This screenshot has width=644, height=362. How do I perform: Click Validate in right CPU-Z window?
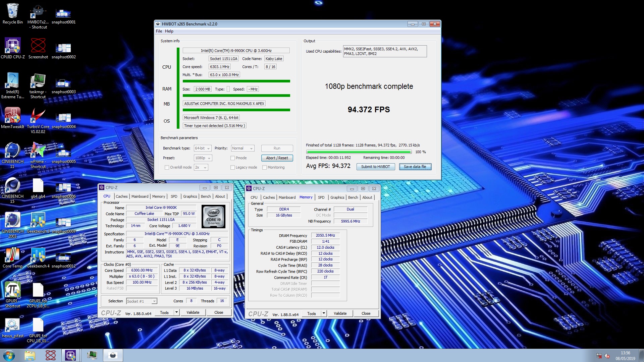340,313
